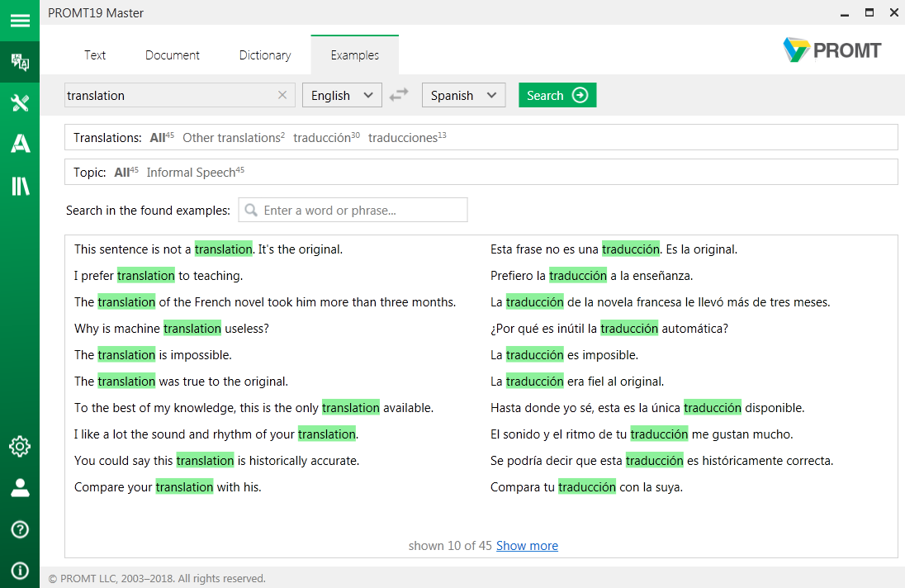Viewport: 905px width, 588px height.
Task: Open the user account icon
Action: 20,488
